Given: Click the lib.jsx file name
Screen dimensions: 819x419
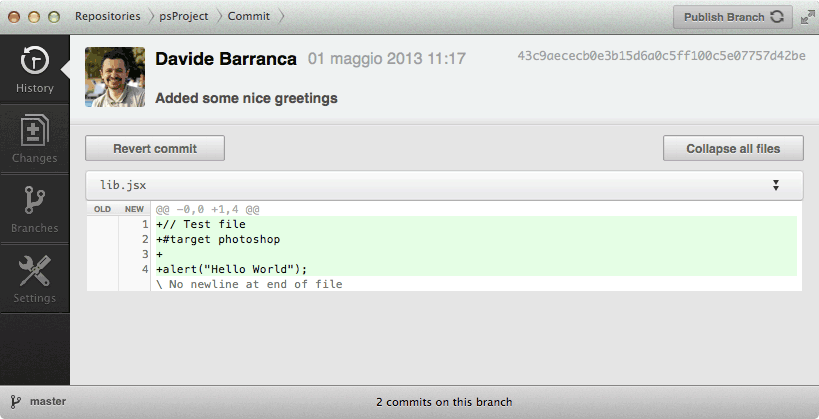Looking at the screenshot, I should coord(123,185).
